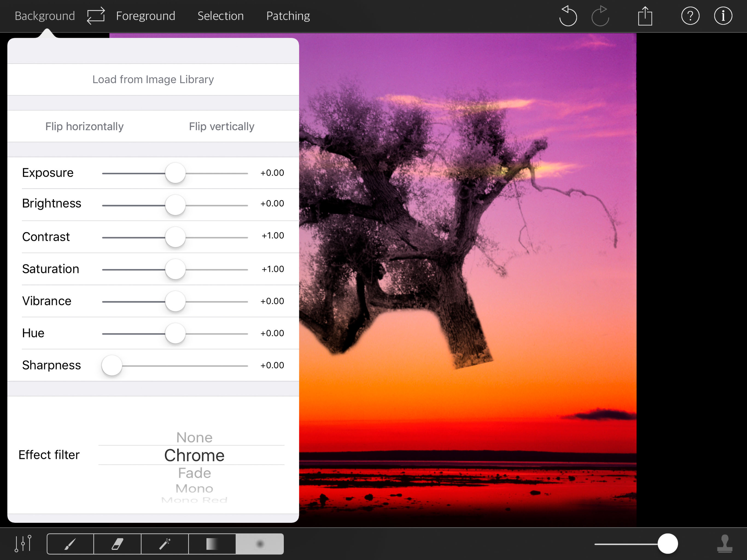Redo the undone action
The width and height of the screenshot is (747, 560).
(x=600, y=16)
